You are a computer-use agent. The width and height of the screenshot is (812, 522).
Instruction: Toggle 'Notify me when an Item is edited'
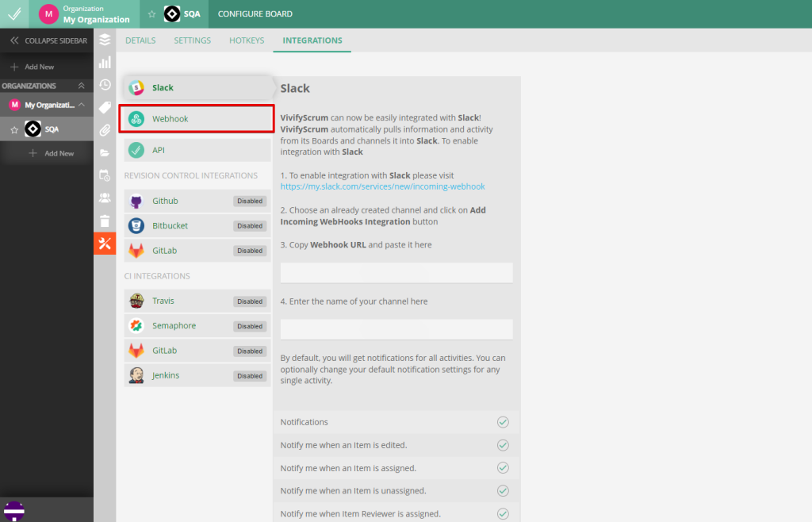503,445
